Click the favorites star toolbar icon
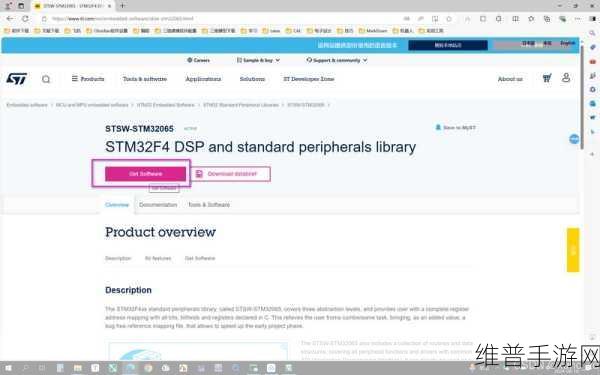Screen dimensions: 600x375 pos(531,18)
